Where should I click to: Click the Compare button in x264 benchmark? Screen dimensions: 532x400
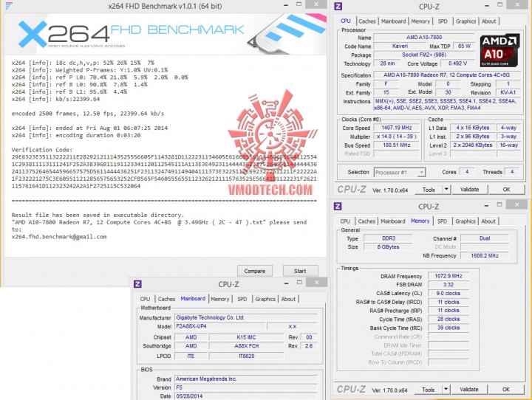coord(255,271)
